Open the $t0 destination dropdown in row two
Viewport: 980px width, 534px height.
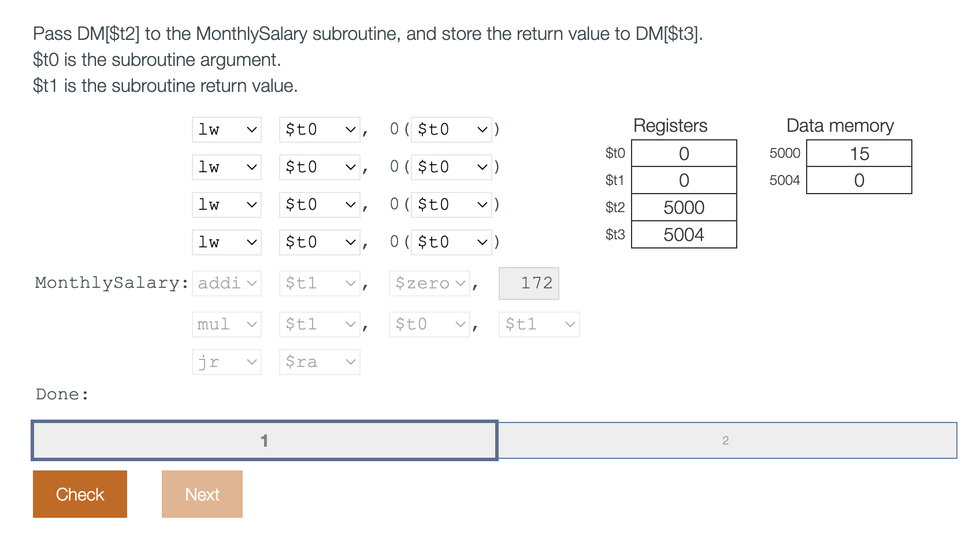[319, 166]
